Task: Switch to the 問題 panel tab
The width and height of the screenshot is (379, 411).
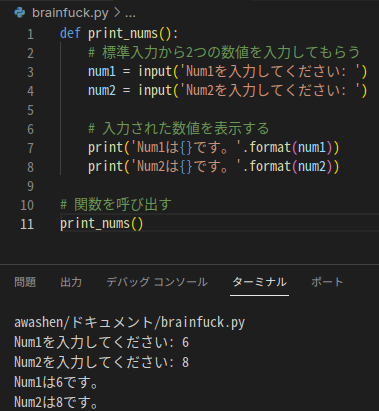Action: [25, 282]
